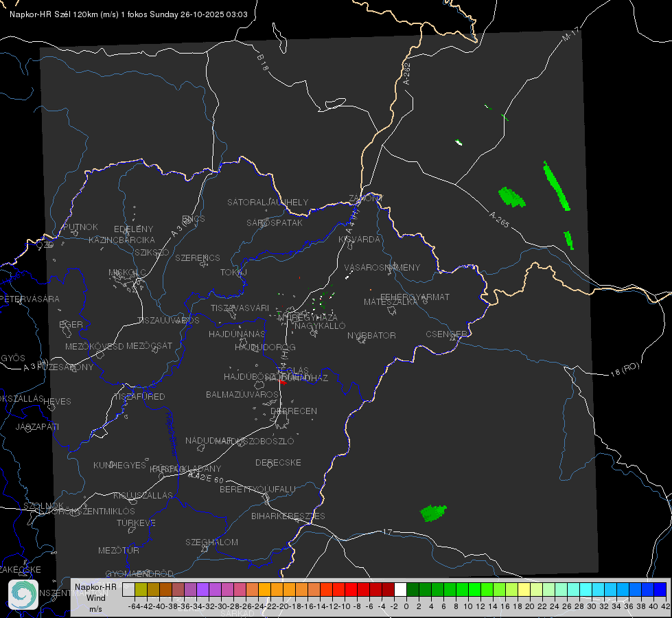
Task: Select the A-262 road label
Action: point(407,73)
